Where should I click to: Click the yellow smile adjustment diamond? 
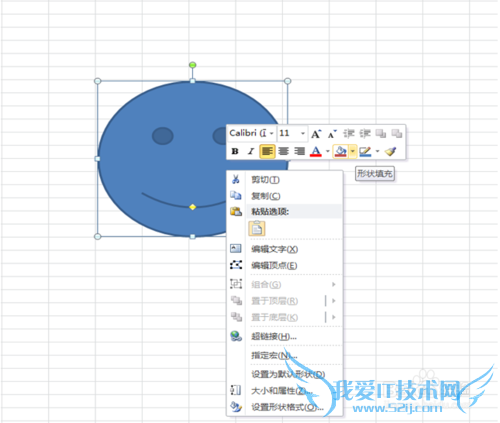point(192,207)
